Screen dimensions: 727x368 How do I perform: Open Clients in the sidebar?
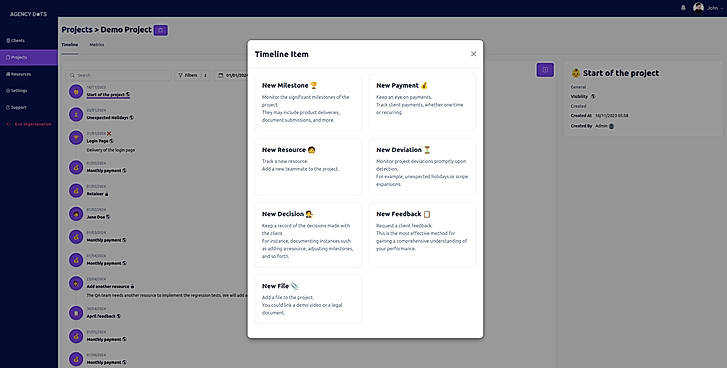click(x=28, y=41)
